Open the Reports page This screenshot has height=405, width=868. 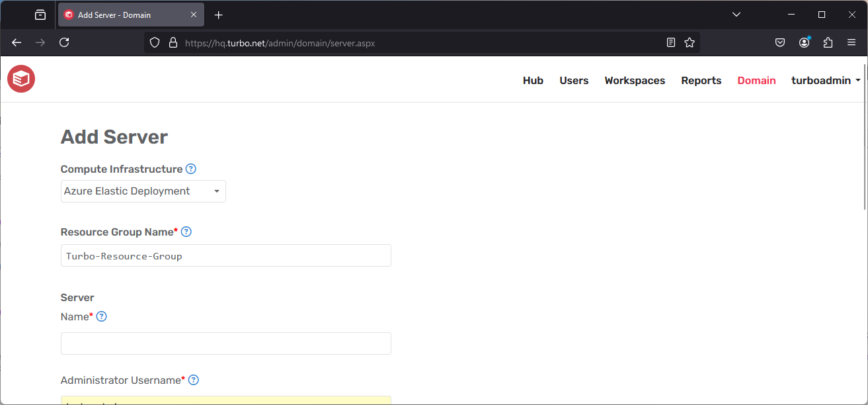(x=701, y=80)
